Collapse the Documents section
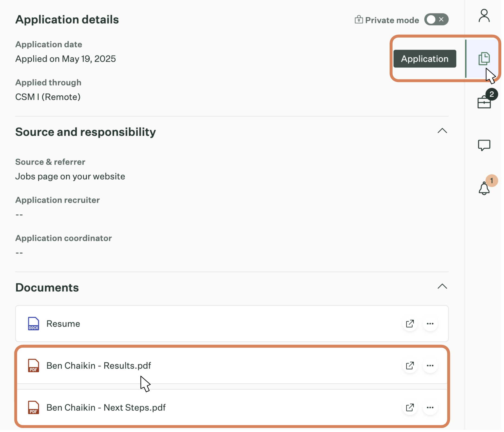Screen dimensions: 504x432 tap(442, 287)
